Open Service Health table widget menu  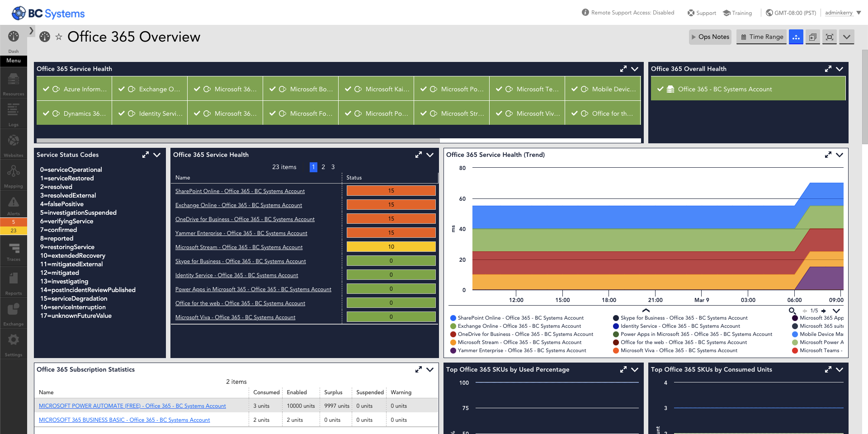click(430, 155)
